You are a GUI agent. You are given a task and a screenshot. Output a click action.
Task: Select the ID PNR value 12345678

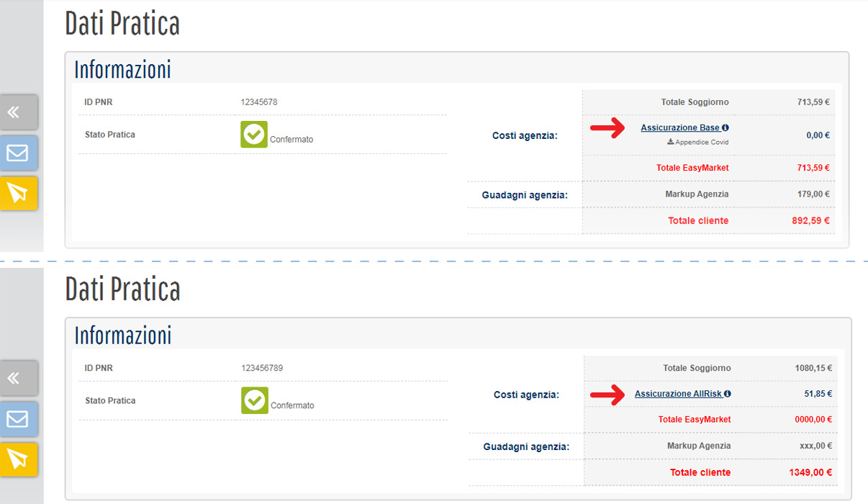pos(259,102)
